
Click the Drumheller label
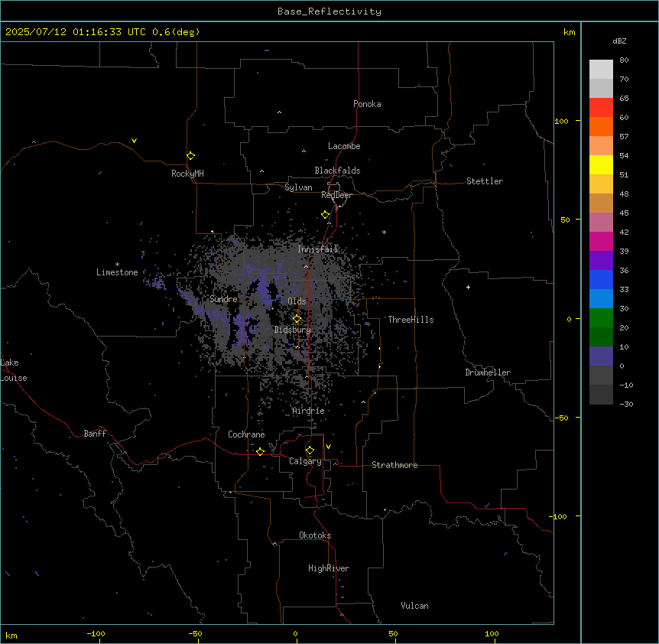click(x=488, y=372)
